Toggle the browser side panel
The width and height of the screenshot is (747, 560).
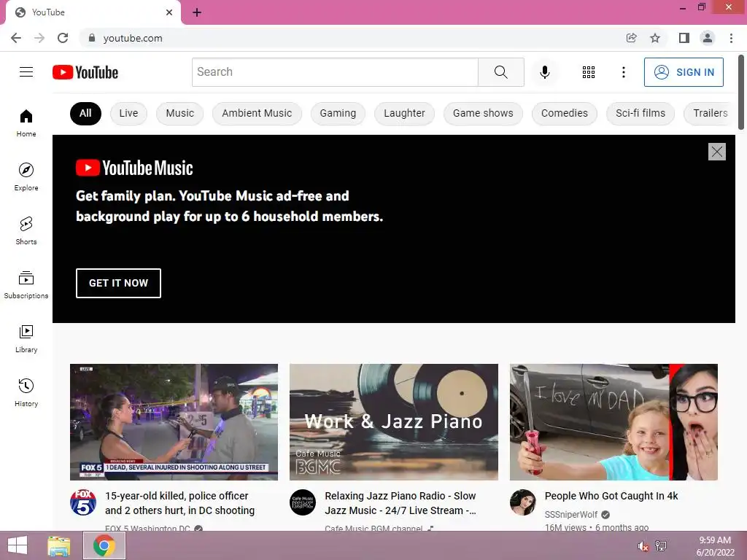[x=684, y=38]
